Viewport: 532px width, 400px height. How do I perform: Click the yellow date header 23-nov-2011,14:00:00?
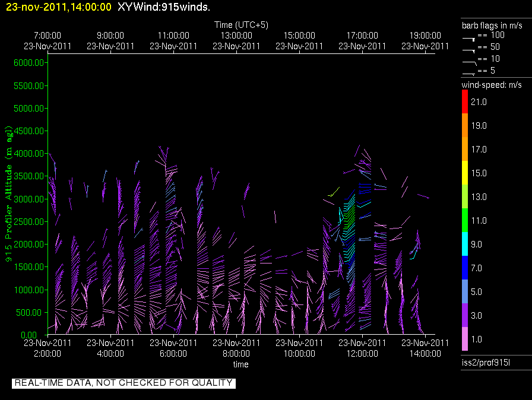point(59,7)
